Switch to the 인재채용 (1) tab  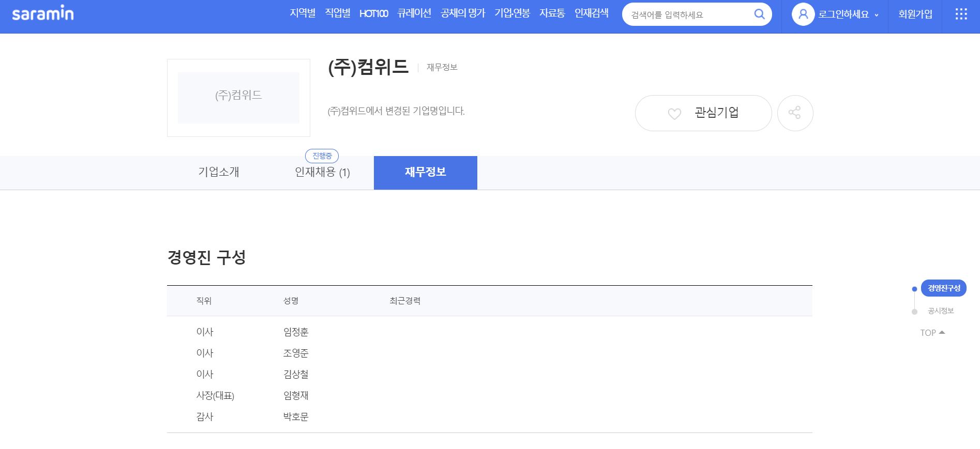coord(322,172)
